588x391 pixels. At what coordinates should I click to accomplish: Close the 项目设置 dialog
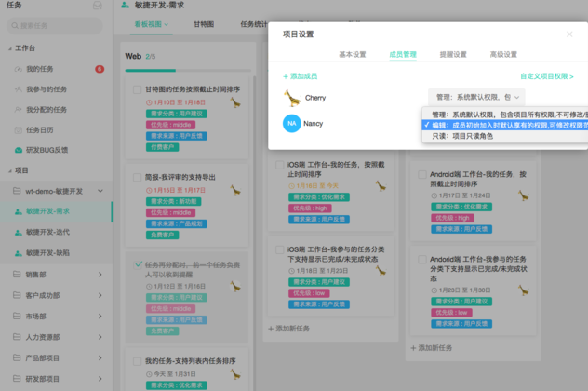[569, 34]
